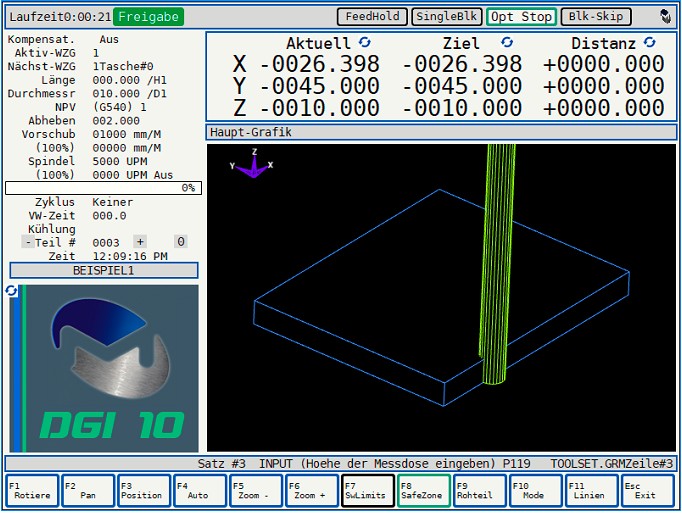Click F2 Pan button
Screen dimensions: 682x513
(x=88, y=491)
